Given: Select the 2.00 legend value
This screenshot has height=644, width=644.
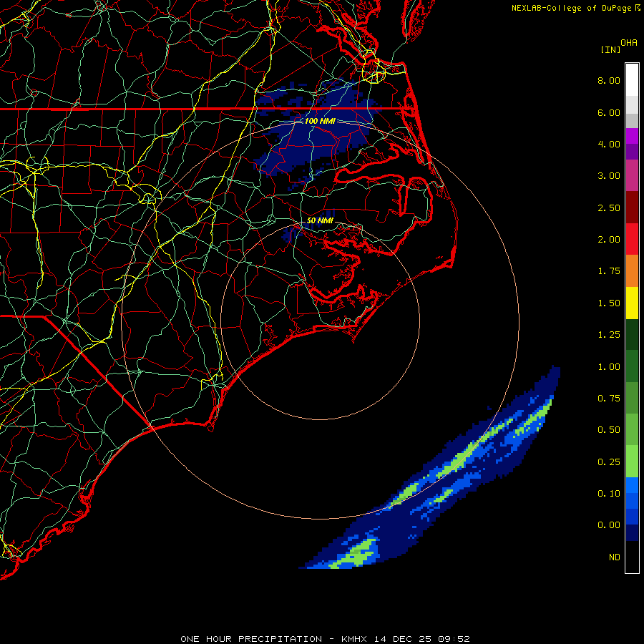Looking at the screenshot, I should tap(609, 240).
